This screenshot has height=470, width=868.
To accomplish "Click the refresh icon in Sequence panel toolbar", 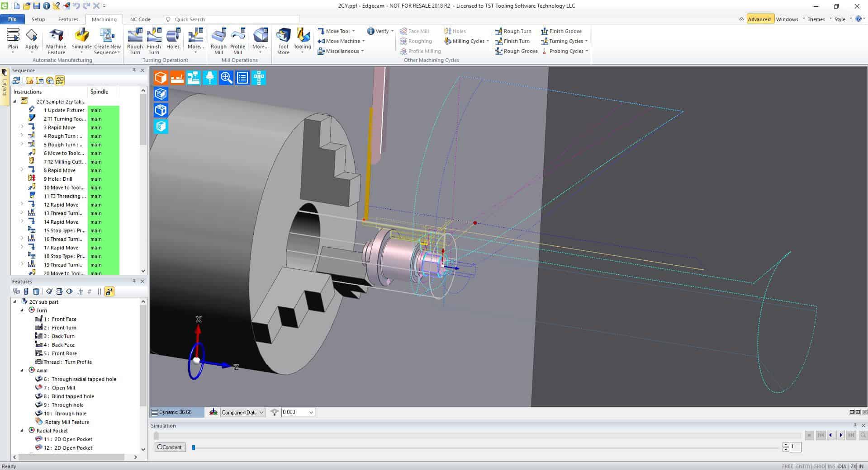I will pyautogui.click(x=16, y=80).
